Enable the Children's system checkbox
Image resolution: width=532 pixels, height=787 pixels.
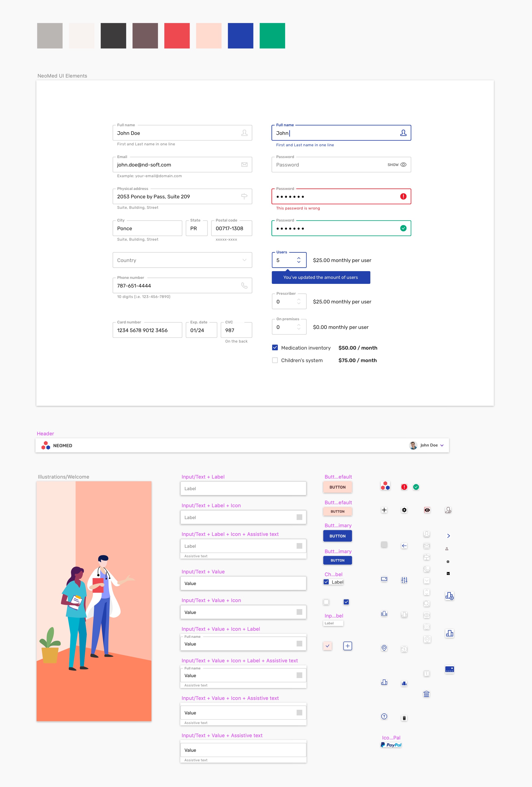click(275, 360)
